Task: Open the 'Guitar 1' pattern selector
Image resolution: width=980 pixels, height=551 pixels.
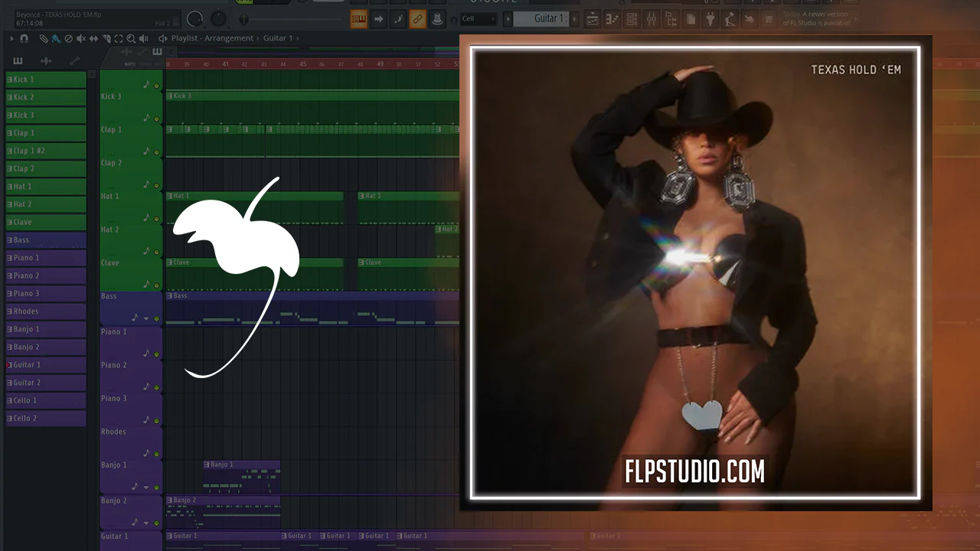Action: click(541, 18)
